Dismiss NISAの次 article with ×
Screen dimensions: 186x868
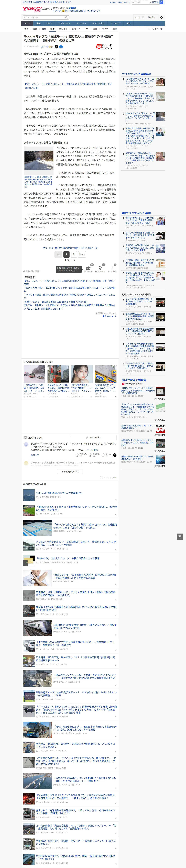(x=116, y=565)
